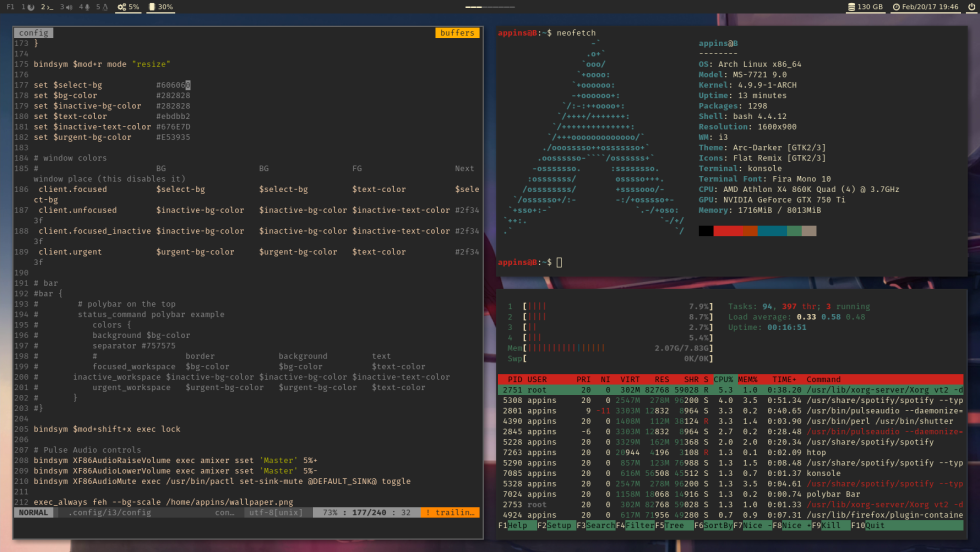This screenshot has width=980, height=552.
Task: Select htop process 4390 shutter row
Action: pyautogui.click(x=731, y=421)
